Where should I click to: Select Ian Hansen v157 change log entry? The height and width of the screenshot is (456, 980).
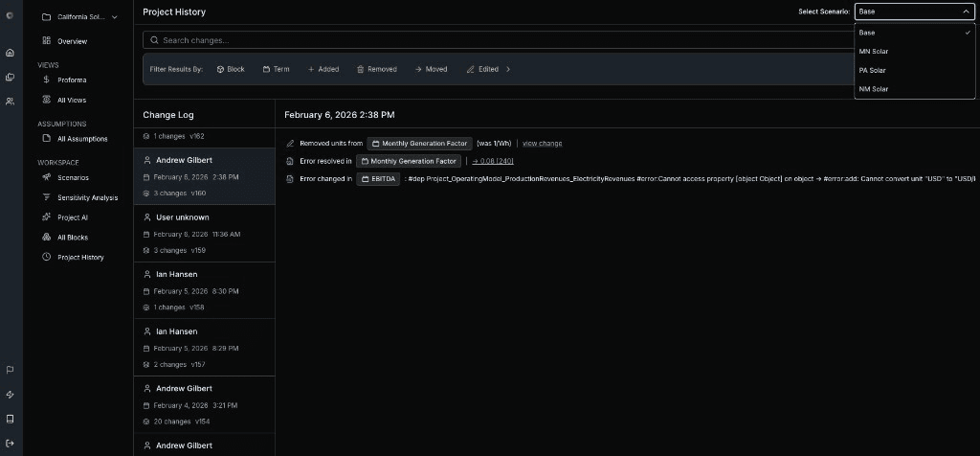(x=205, y=347)
